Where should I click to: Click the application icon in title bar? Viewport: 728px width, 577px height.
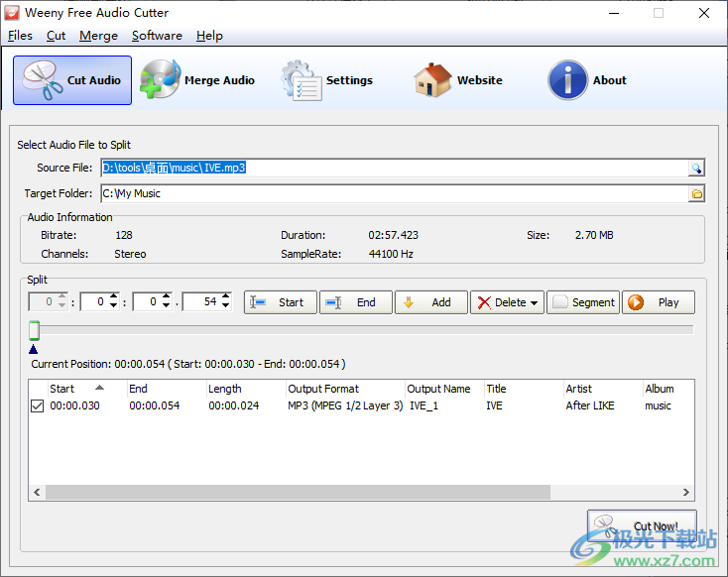12,13
